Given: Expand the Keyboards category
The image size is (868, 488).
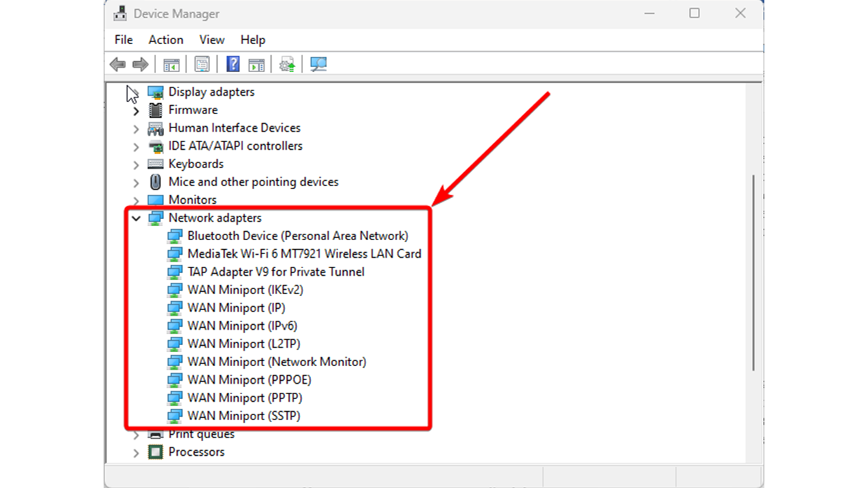Looking at the screenshot, I should tap(136, 164).
